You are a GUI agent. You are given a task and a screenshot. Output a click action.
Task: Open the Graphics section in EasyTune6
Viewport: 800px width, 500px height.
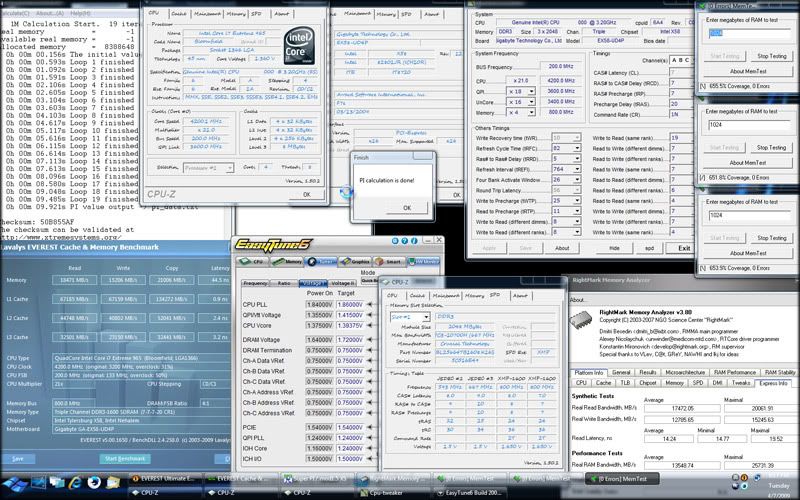(356, 261)
